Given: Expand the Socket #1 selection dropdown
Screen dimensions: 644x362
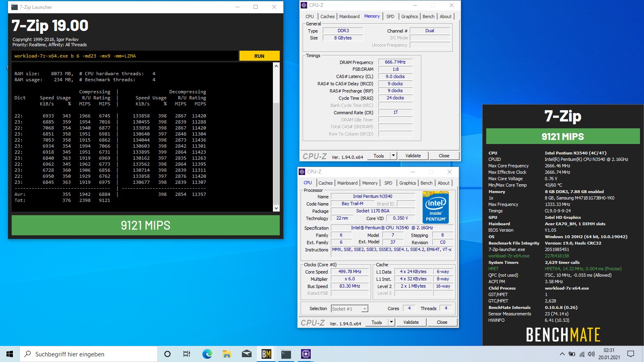Looking at the screenshot, I should click(x=365, y=309).
